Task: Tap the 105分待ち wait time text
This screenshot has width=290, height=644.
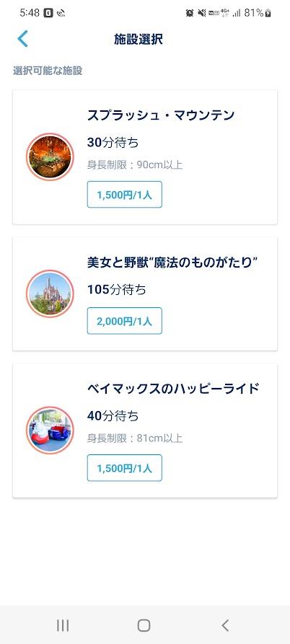Action: [x=117, y=290]
